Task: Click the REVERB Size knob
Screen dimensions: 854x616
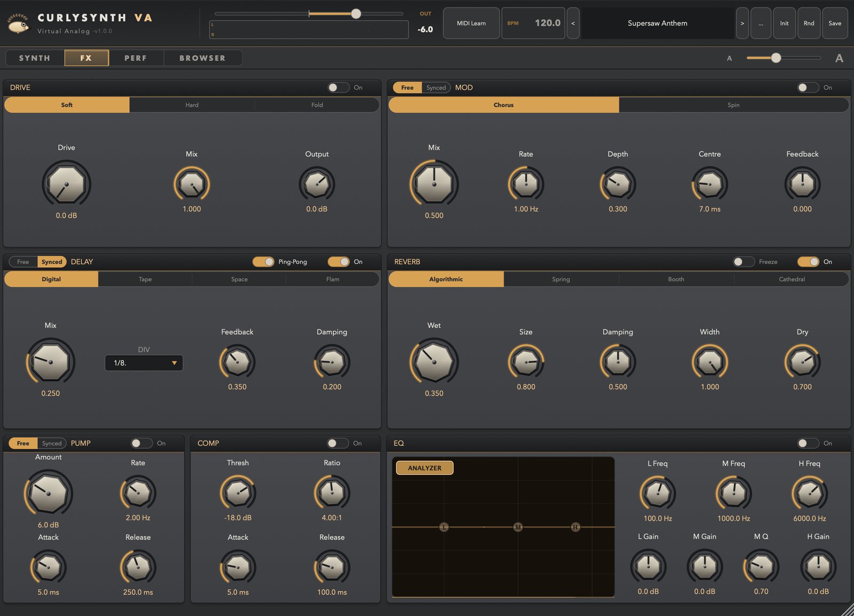Action: (526, 362)
